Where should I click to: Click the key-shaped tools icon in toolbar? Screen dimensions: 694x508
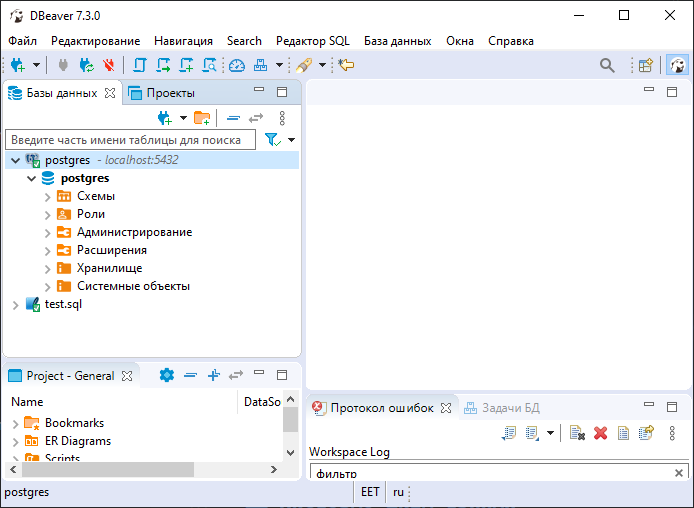(x=304, y=65)
